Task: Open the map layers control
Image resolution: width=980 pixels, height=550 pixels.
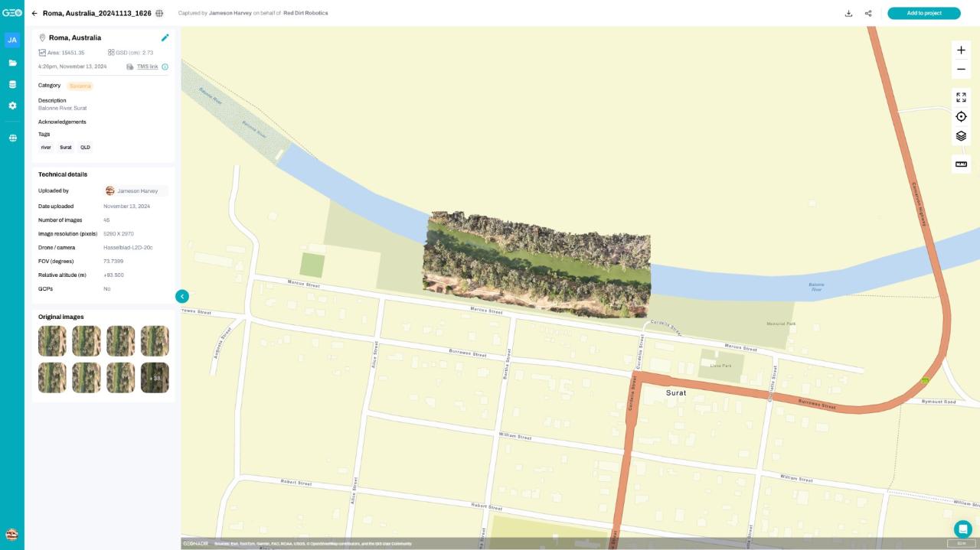Action: point(961,136)
